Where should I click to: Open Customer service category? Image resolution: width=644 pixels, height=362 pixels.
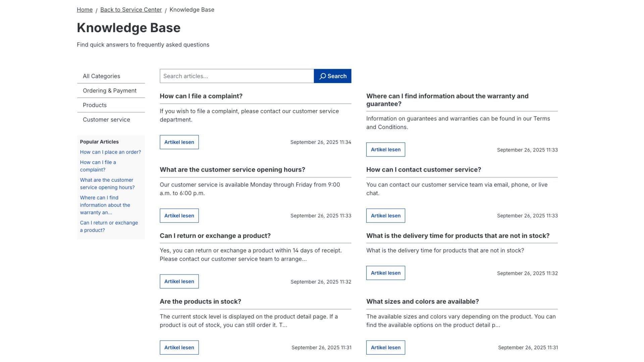106,120
